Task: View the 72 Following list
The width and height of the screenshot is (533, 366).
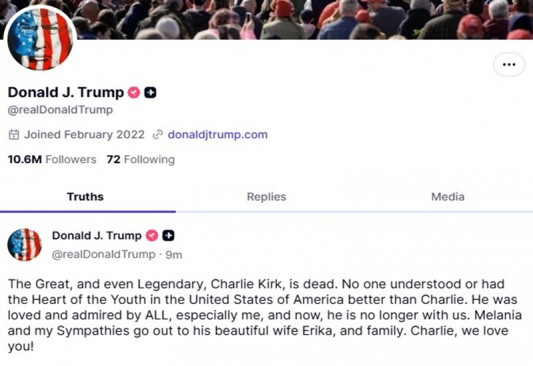Action: pos(140,159)
